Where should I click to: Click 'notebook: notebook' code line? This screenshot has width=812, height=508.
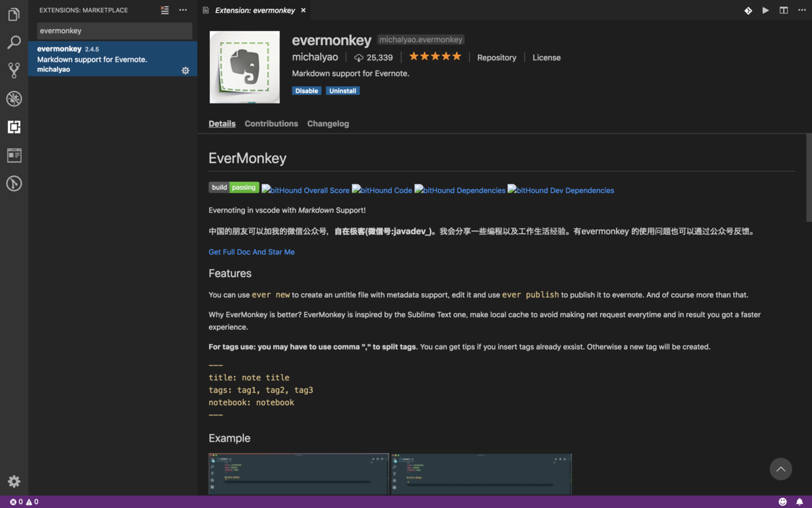coord(251,402)
